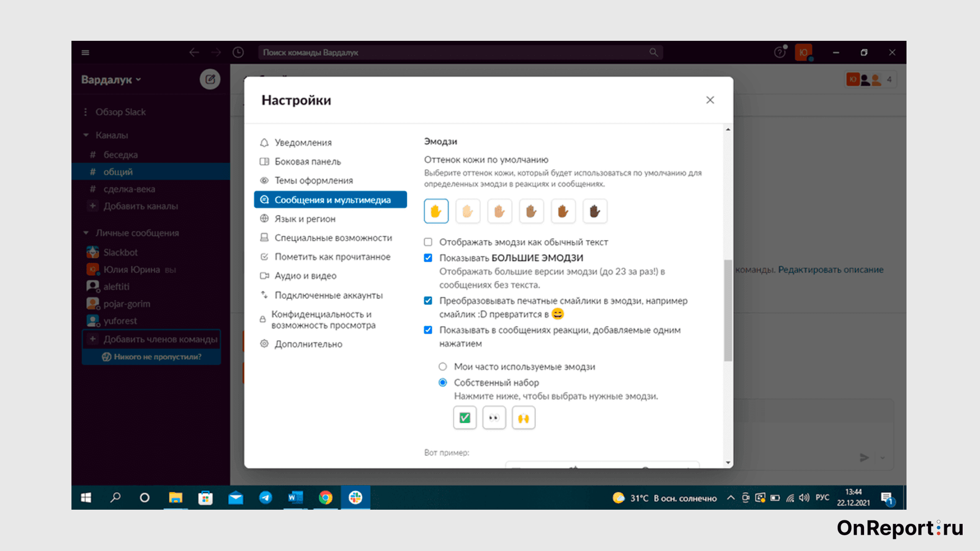Change the green checkmark emoji slot
The width and height of the screenshot is (980, 551).
click(464, 418)
